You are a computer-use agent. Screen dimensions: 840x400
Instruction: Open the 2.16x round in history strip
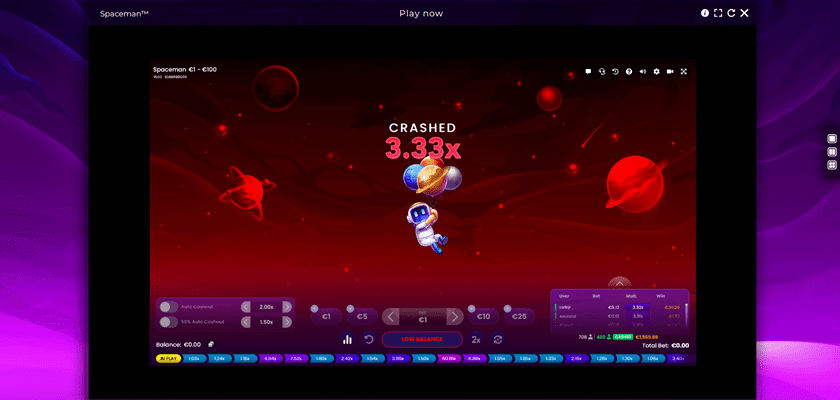576,359
